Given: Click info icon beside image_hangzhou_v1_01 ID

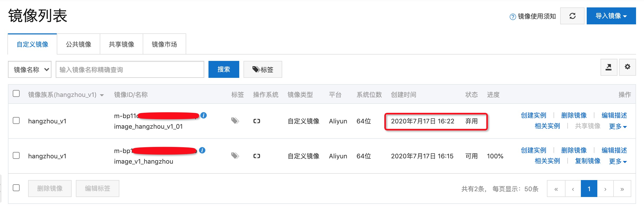Looking at the screenshot, I should click(203, 115).
